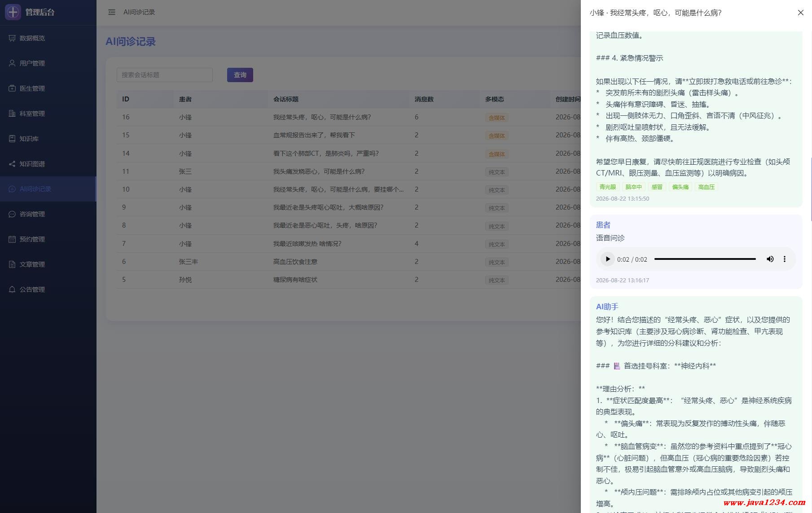The width and height of the screenshot is (812, 513).
Task: Click 含媒体 tag in row 16
Action: pos(496,118)
